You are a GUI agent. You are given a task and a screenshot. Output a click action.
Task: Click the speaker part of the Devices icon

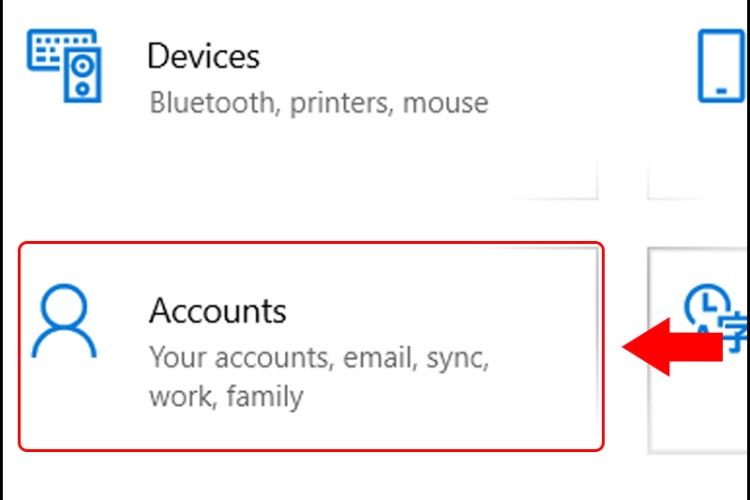(84, 74)
